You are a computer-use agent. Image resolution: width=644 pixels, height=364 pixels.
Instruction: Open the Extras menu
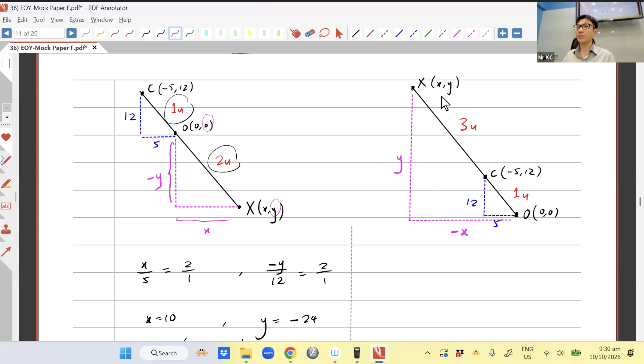tap(77, 20)
